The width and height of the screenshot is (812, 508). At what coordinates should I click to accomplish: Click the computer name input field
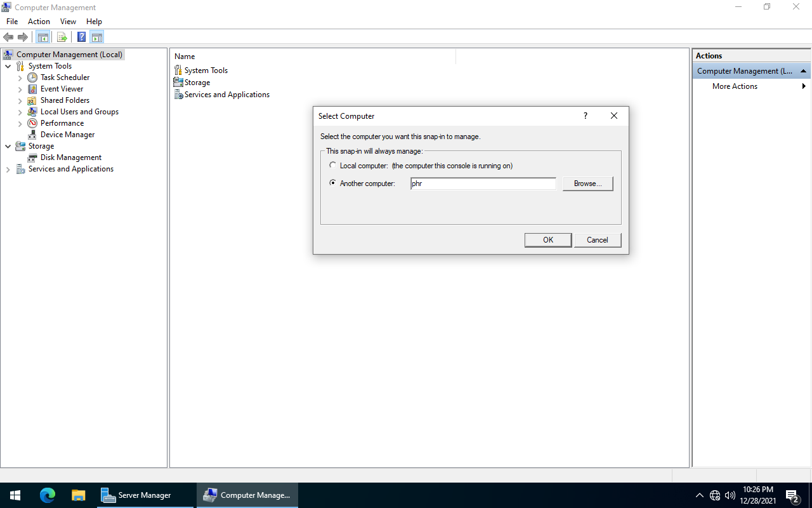pyautogui.click(x=483, y=184)
